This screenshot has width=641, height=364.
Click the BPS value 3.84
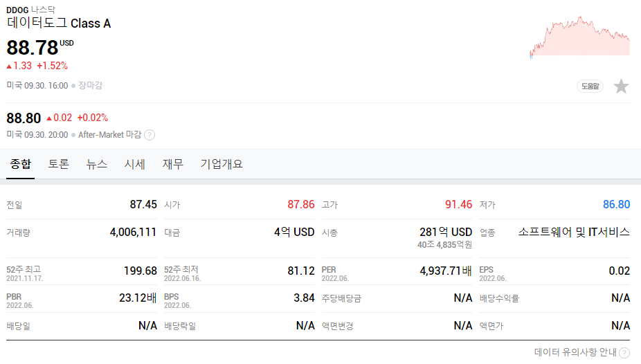pyautogui.click(x=304, y=298)
